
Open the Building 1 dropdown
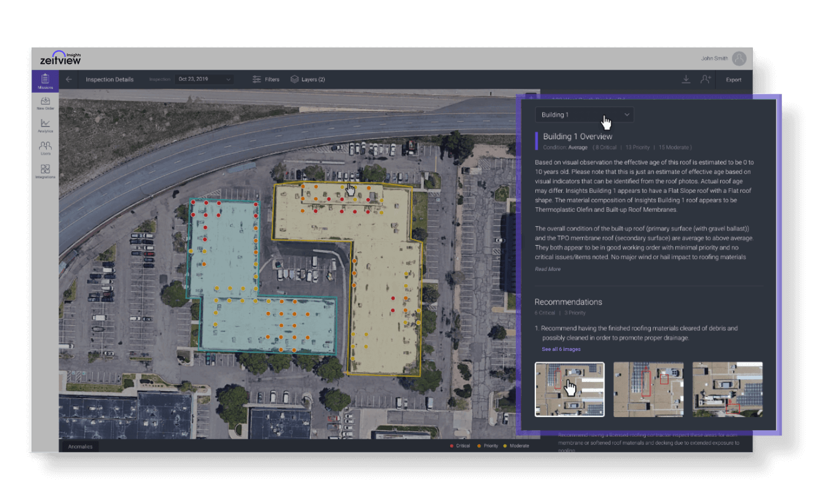coord(584,114)
